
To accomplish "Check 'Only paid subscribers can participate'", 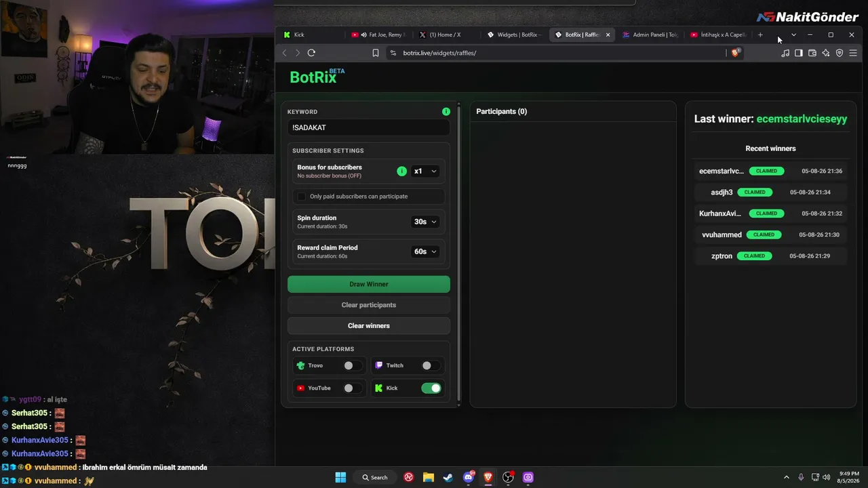I will coord(302,197).
